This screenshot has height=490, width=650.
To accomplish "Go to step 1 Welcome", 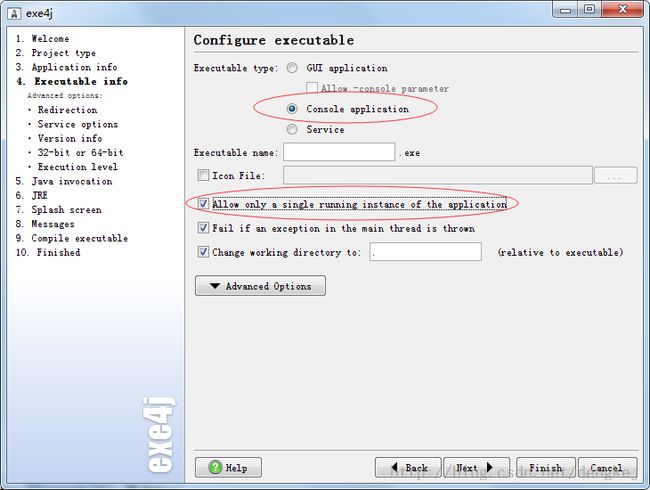I will point(43,39).
